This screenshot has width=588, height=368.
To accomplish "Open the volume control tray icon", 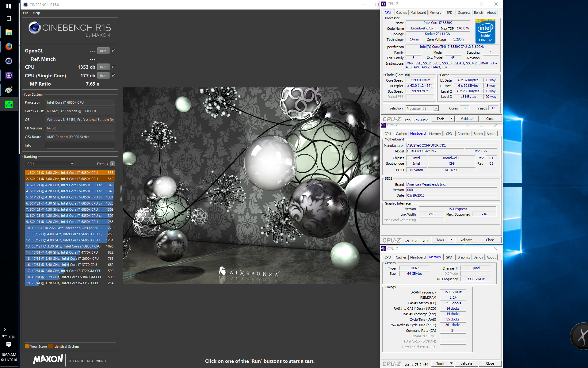I will [12, 337].
